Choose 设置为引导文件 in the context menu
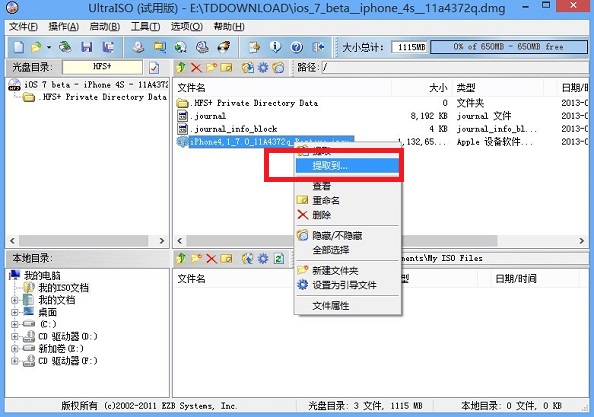Screen dimensions: 594x417 [347, 285]
